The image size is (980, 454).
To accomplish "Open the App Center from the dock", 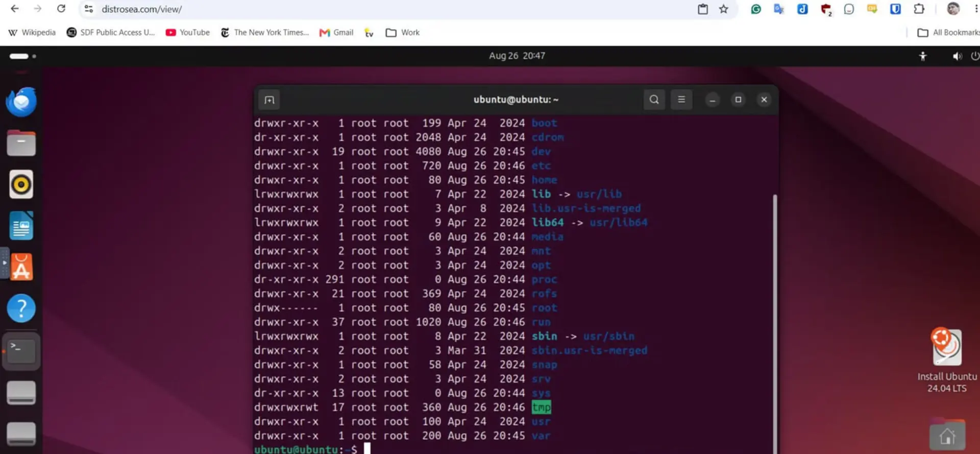I will click(21, 267).
